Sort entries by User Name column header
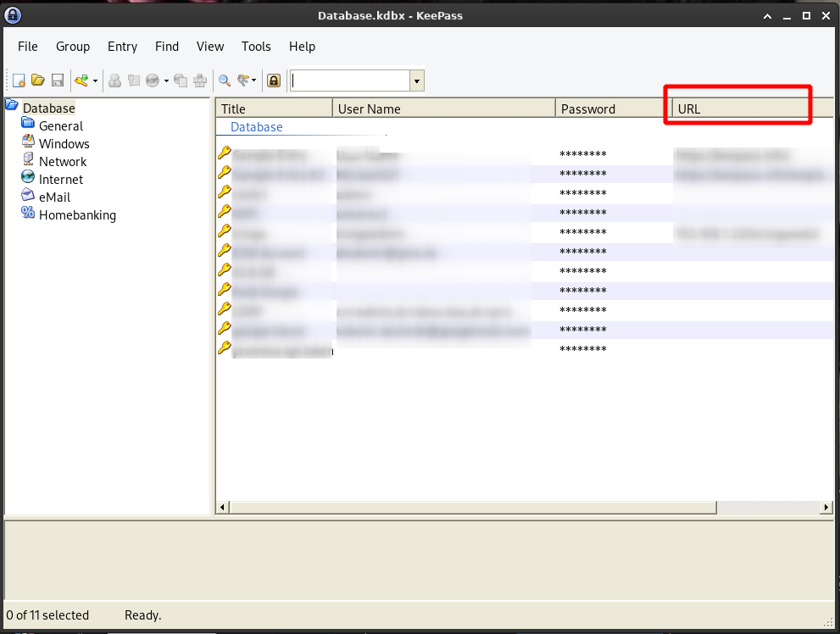 (x=444, y=108)
